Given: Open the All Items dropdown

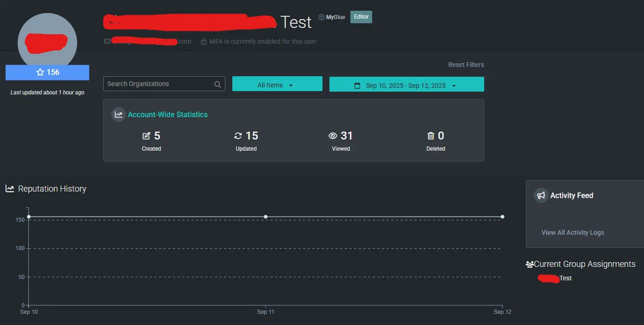Looking at the screenshot, I should point(277,85).
